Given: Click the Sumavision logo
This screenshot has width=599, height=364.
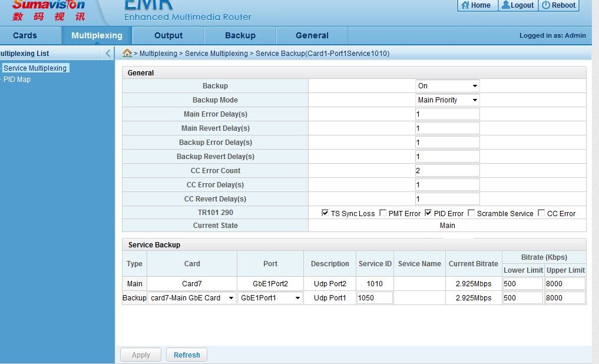Looking at the screenshot, I should coord(48,10).
